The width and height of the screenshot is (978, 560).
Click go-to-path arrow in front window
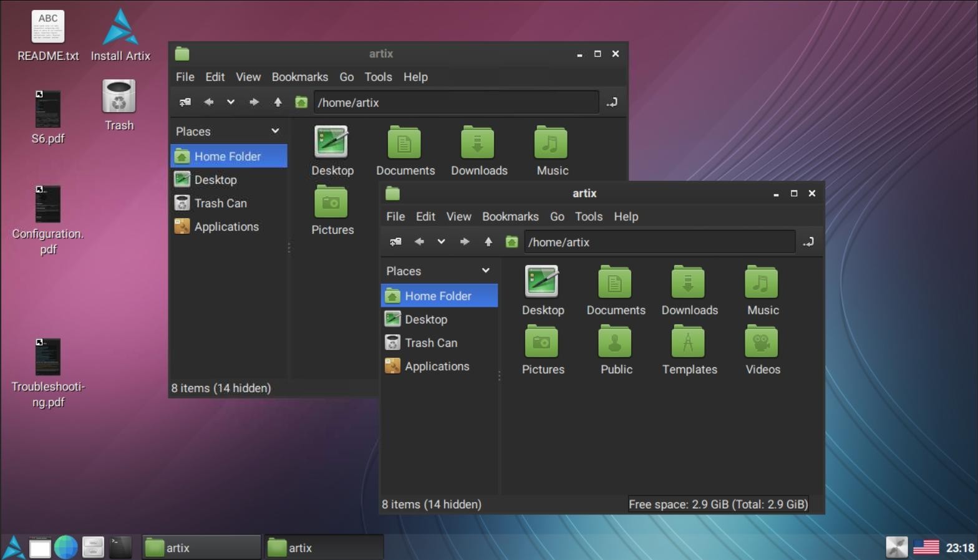pos(808,241)
